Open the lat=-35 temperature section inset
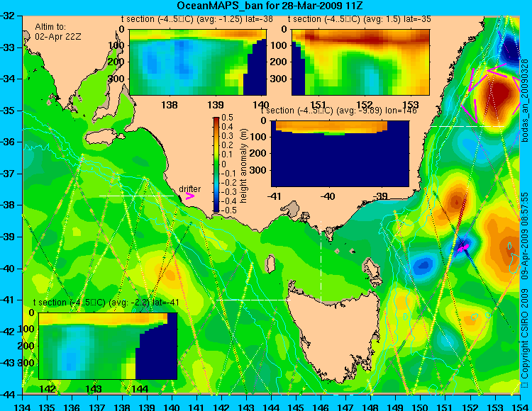Screen dimensions: 532x411 (x=360, y=62)
